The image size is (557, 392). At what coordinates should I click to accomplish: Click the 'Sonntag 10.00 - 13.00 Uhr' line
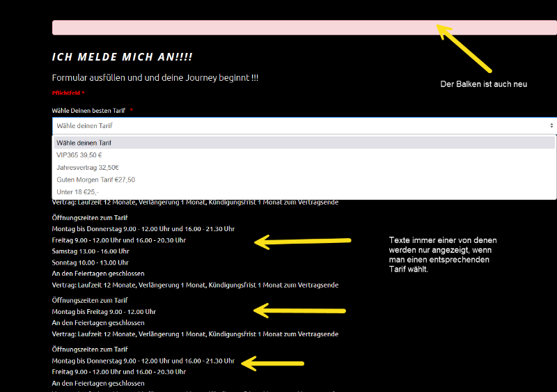click(x=91, y=262)
